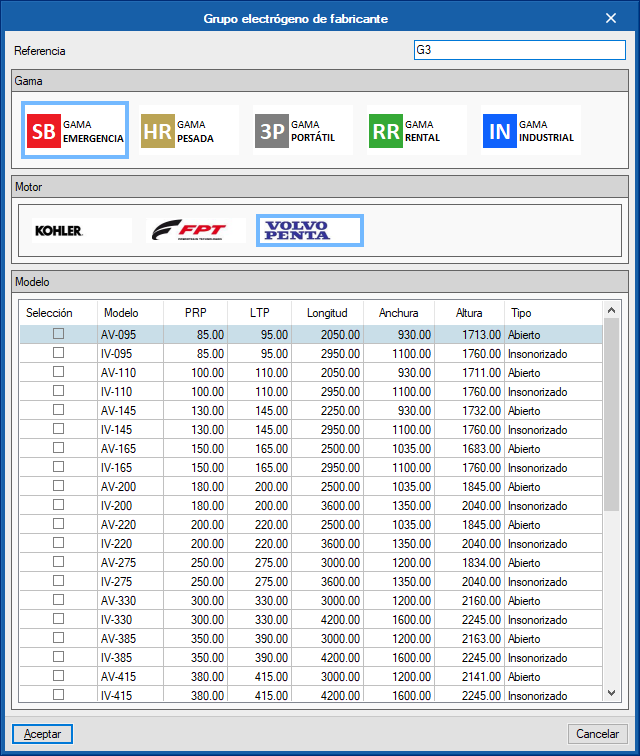Click the Aceptar button
The width and height of the screenshot is (640, 756).
click(42, 734)
